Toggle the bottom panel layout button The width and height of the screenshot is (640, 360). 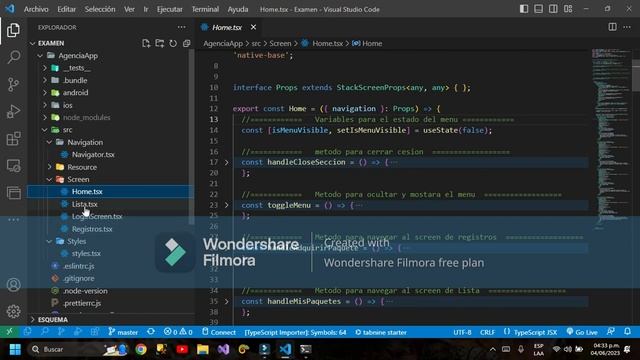coord(538,9)
